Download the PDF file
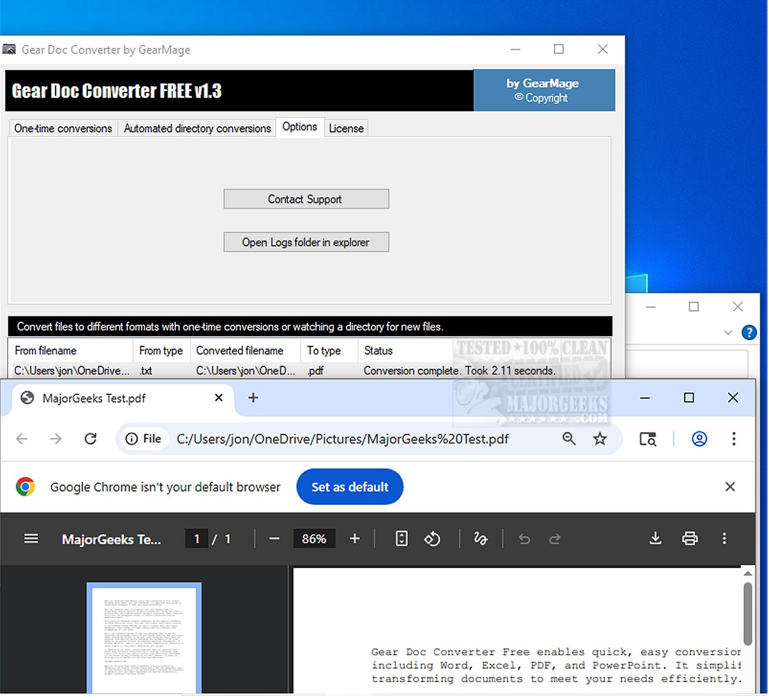Screen dimensions: 769x700 click(x=655, y=539)
